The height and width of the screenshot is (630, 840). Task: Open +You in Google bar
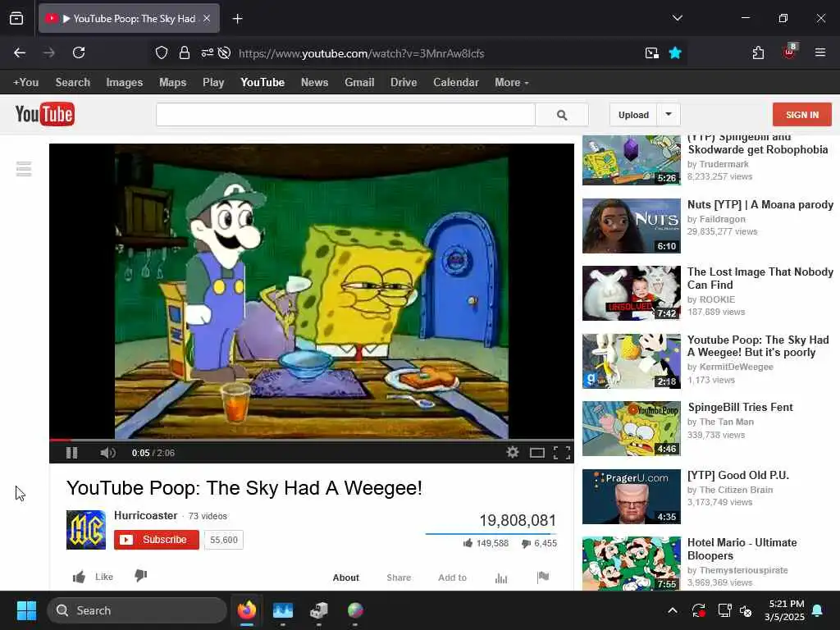(x=25, y=83)
